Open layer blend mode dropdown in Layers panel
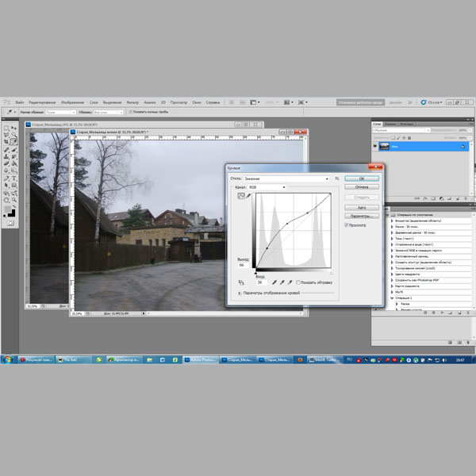 point(401,130)
